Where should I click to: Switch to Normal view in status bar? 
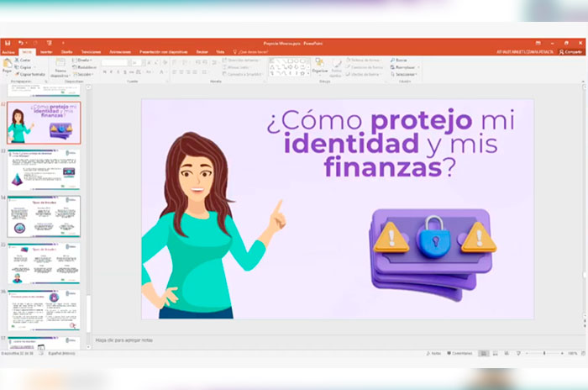(x=484, y=353)
